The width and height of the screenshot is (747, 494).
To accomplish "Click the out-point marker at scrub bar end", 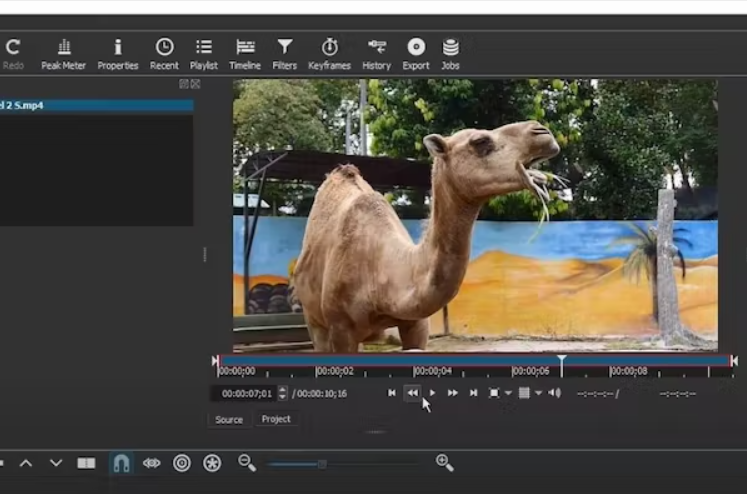I will (734, 361).
